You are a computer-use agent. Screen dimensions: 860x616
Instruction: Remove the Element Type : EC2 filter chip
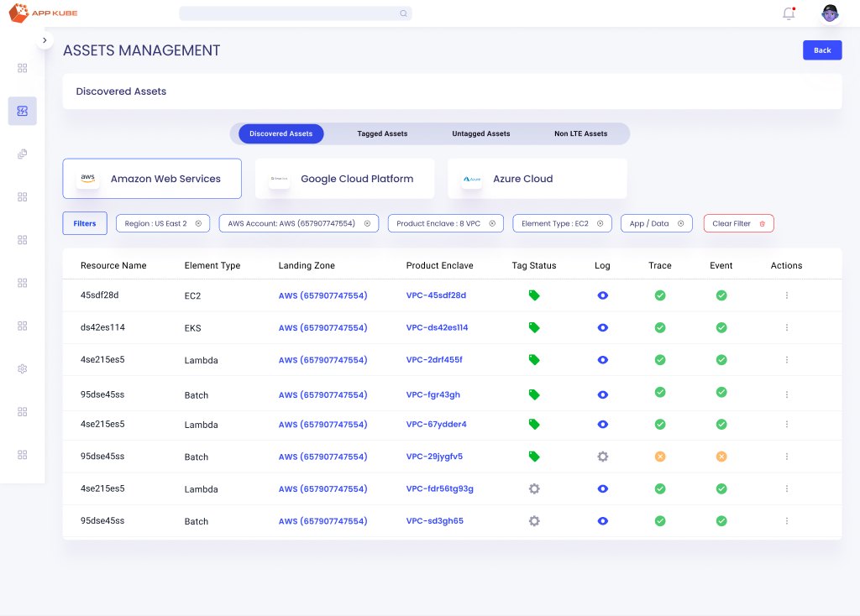600,223
